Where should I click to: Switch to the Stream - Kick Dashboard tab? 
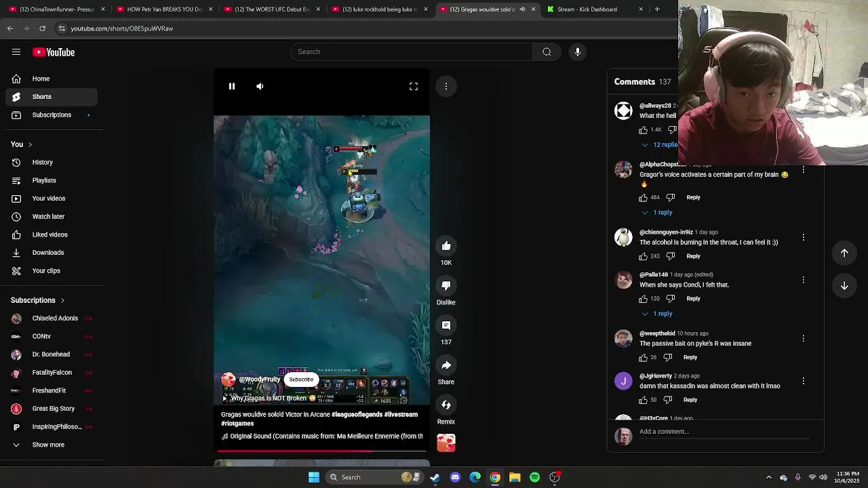coord(595,9)
